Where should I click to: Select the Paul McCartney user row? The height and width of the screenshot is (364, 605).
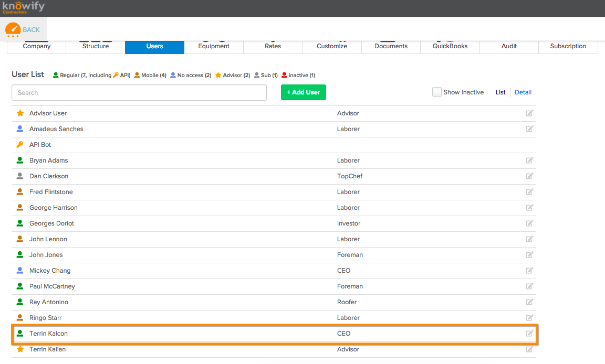tap(52, 286)
